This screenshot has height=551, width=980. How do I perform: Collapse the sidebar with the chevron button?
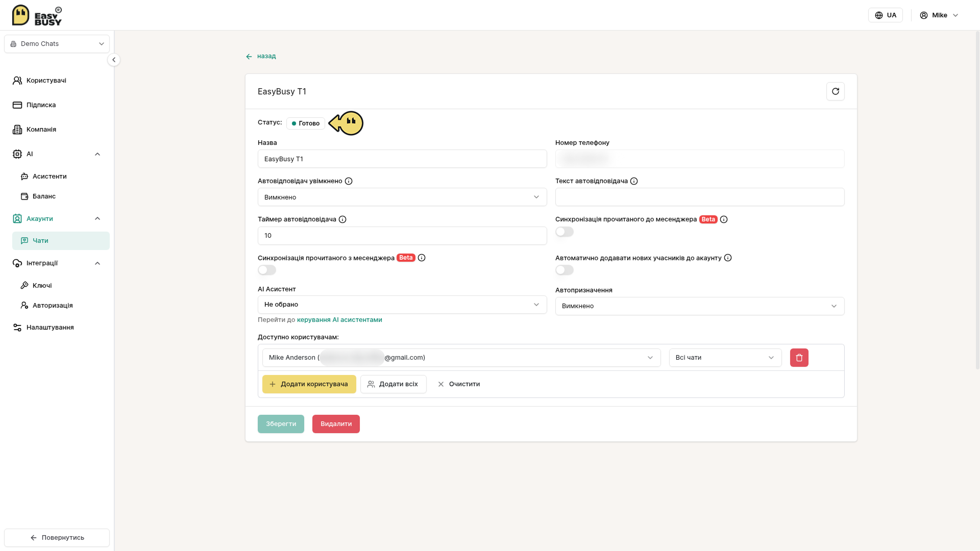tap(114, 60)
